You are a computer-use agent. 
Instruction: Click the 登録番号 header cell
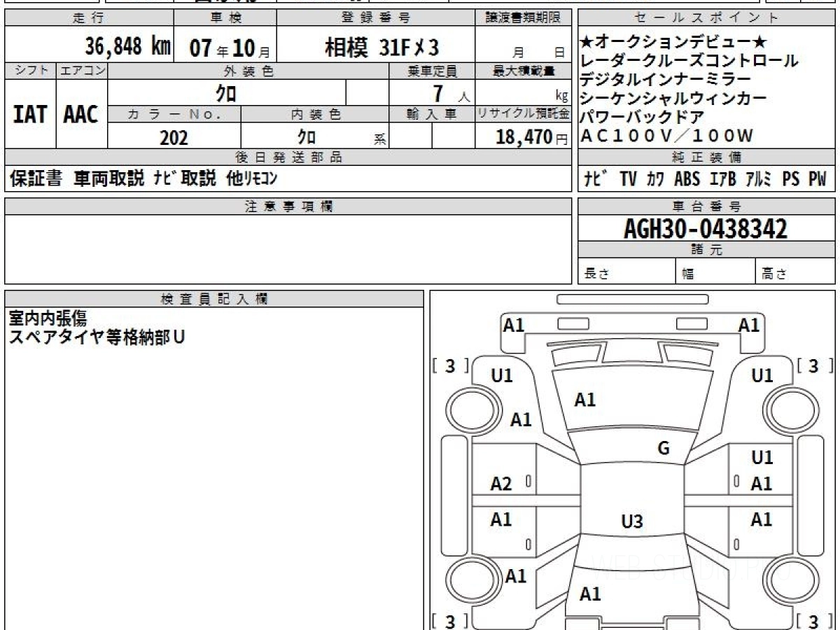pyautogui.click(x=376, y=18)
